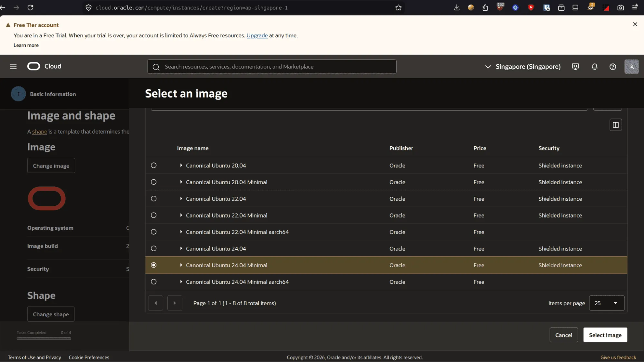
Task: Click the Learn more link
Action: pyautogui.click(x=26, y=45)
